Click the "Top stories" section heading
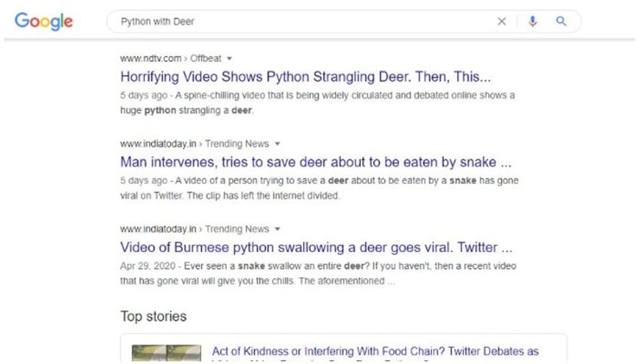This screenshot has height=364, width=638. (x=154, y=316)
